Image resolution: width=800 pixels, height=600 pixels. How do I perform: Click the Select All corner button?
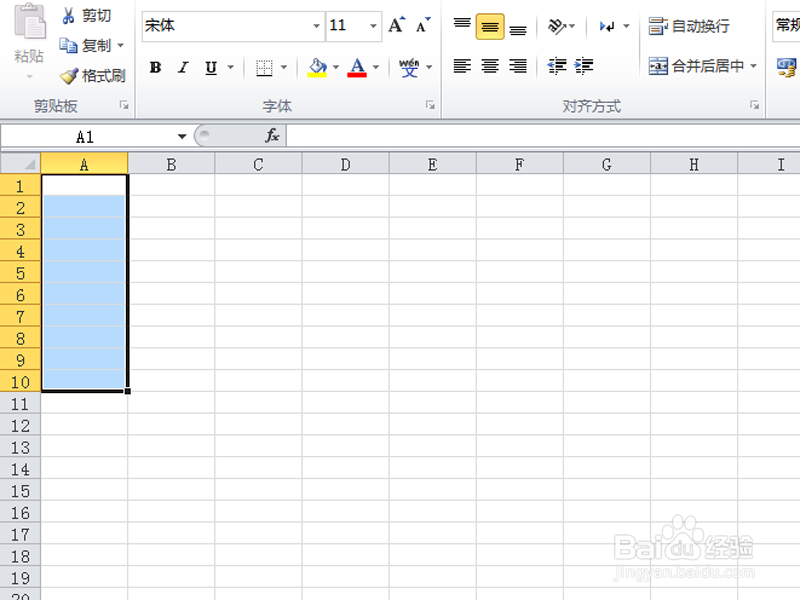coord(20,164)
